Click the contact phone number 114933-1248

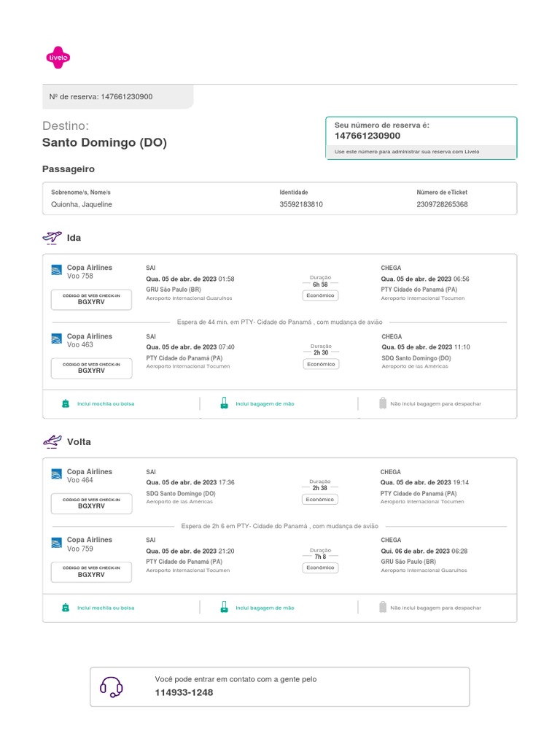click(184, 692)
